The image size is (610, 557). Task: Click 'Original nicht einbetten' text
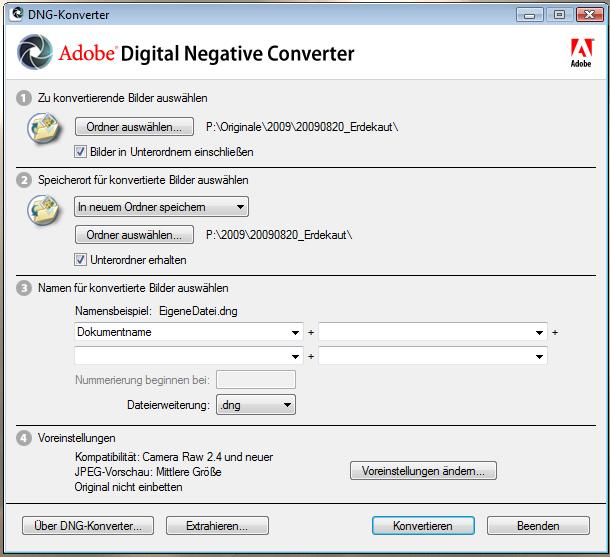(x=128, y=487)
